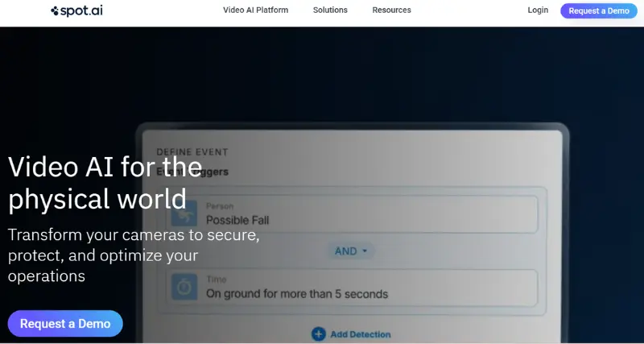The height and width of the screenshot is (344, 644).
Task: Expand the AND operator dropdown
Action: 350,251
